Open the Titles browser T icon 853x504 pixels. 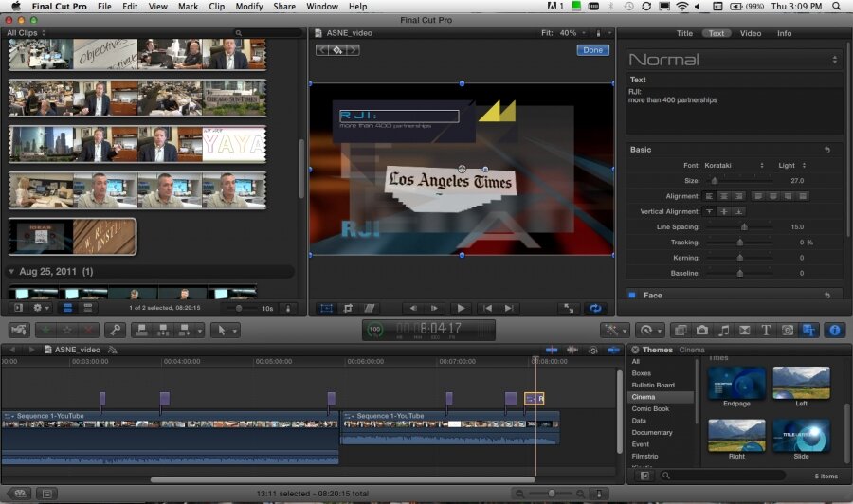tap(766, 330)
